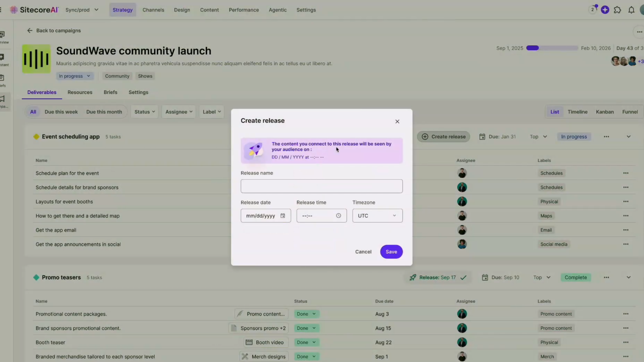
Task: Click the SitecoreAI logo
Action: 34,10
